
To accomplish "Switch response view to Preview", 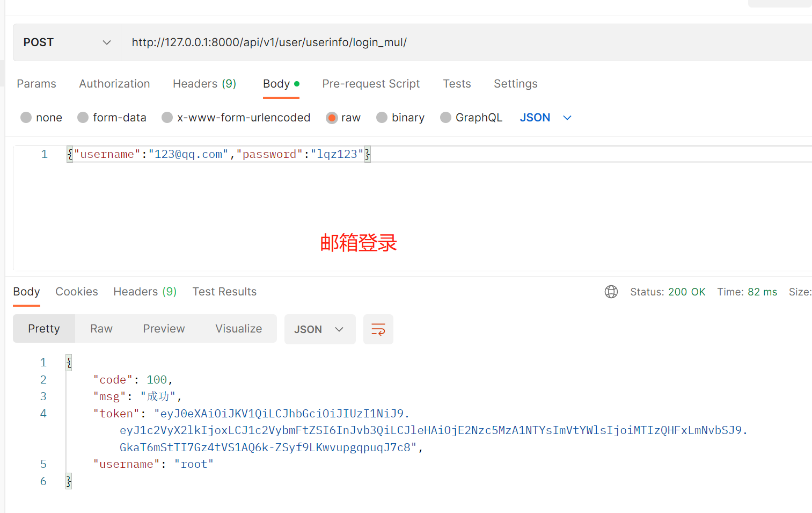I will point(164,329).
